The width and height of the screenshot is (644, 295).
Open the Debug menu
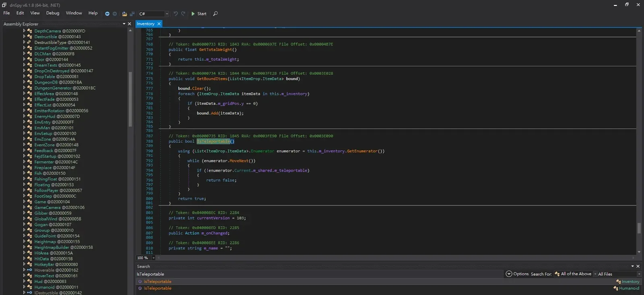(53, 13)
